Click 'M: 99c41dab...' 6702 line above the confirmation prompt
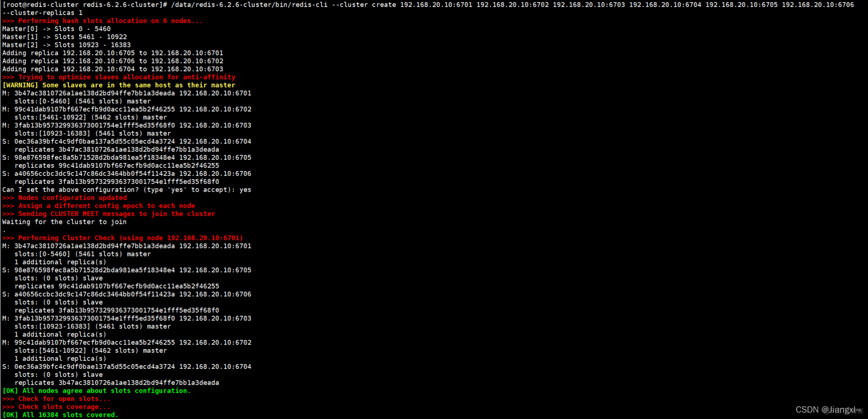Screen dimensions: 868x419 pos(127,109)
